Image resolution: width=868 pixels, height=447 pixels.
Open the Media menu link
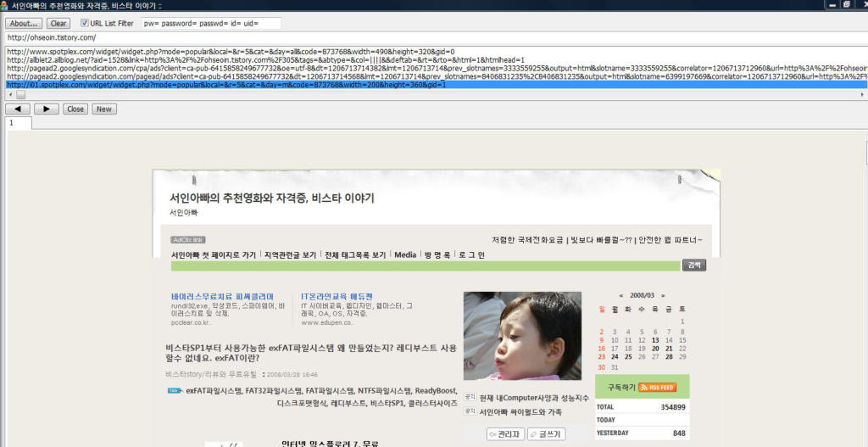click(x=405, y=254)
